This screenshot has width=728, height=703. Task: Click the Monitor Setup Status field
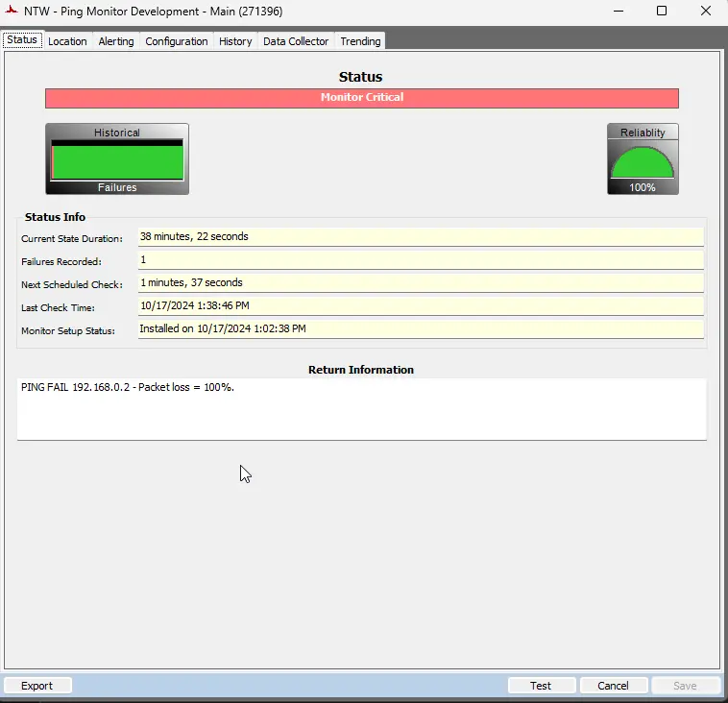point(421,329)
